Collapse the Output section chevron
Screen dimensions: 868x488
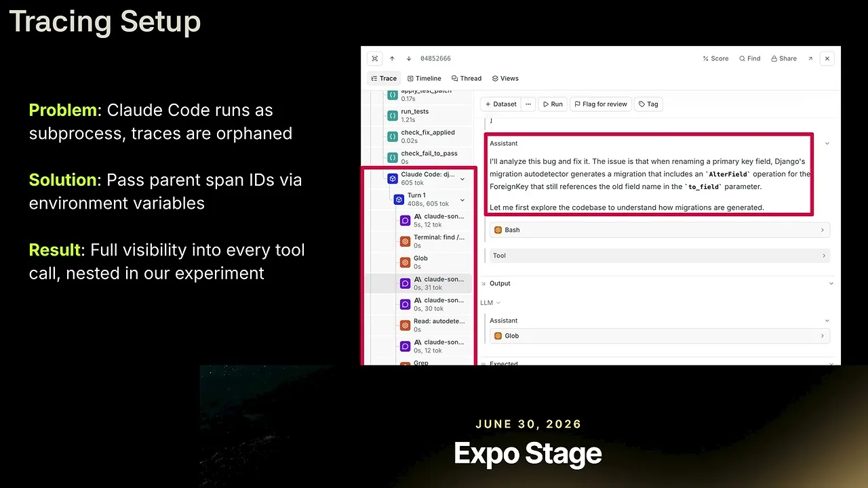(x=831, y=283)
